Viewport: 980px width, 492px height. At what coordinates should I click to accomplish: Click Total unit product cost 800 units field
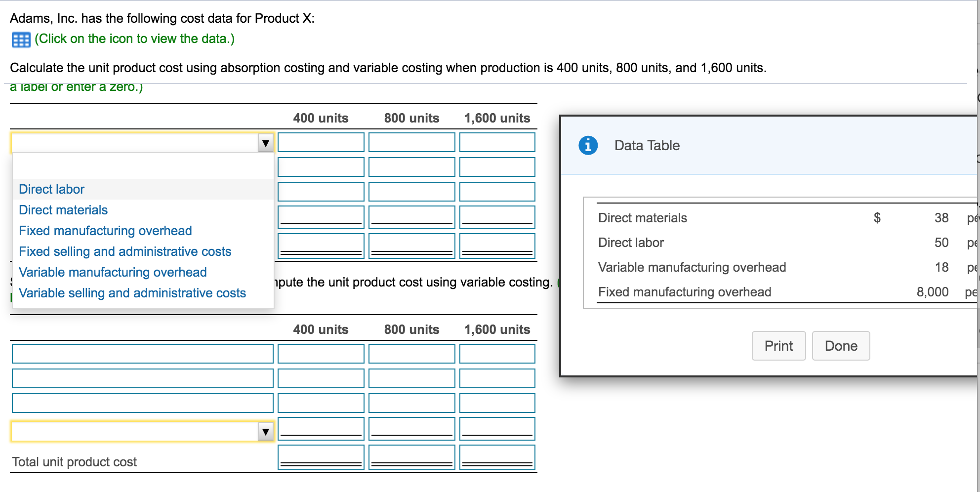pos(412,457)
